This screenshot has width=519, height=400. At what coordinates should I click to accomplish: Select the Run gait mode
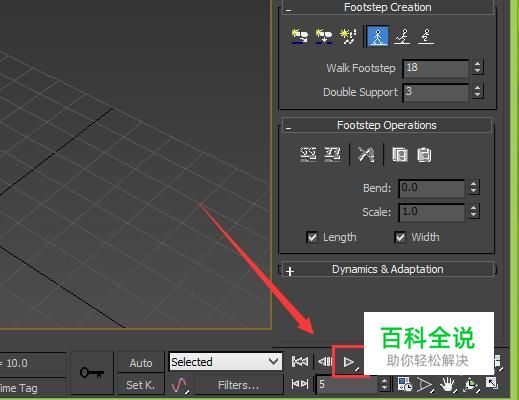click(x=402, y=36)
